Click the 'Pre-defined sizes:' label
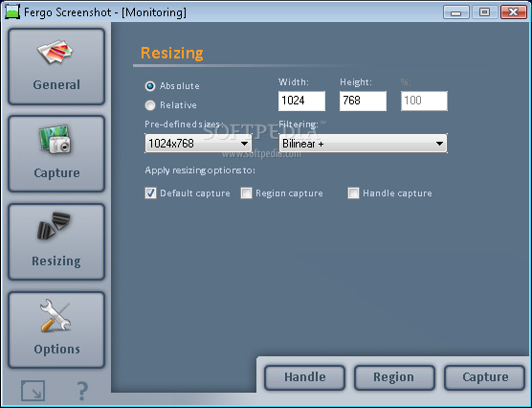 184,125
